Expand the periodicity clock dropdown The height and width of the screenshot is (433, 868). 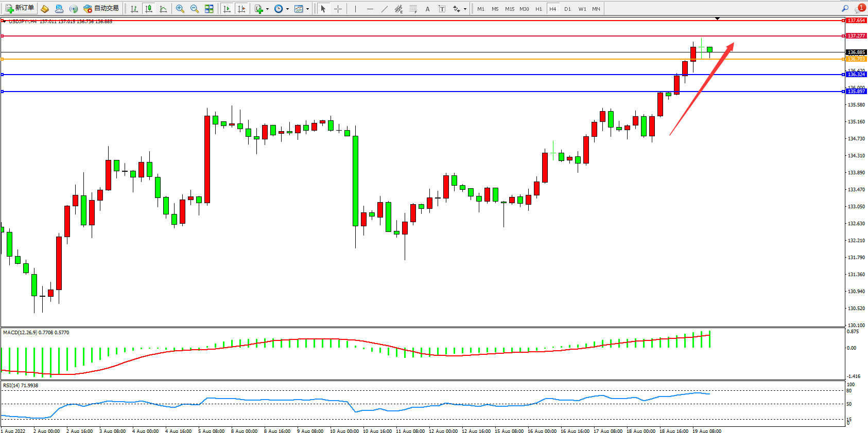(x=287, y=9)
